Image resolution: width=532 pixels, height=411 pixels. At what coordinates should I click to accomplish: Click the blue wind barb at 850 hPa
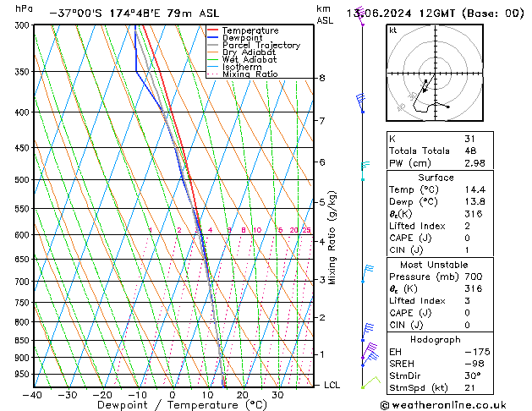click(x=367, y=332)
